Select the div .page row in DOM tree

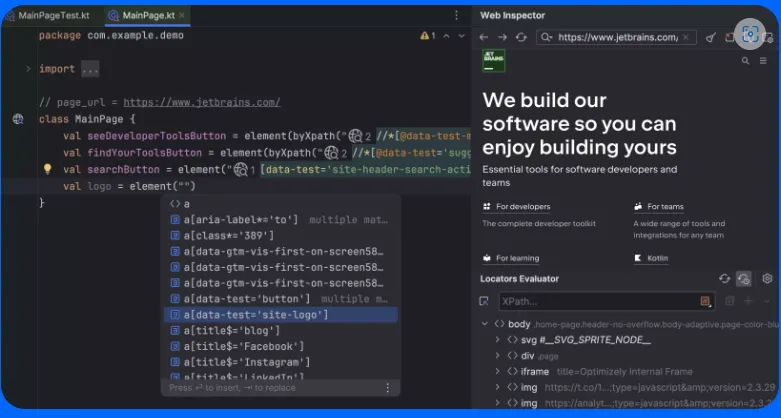click(x=628, y=356)
